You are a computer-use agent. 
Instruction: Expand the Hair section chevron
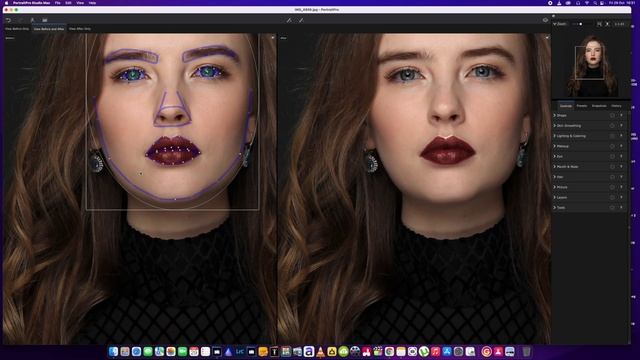coord(555,177)
